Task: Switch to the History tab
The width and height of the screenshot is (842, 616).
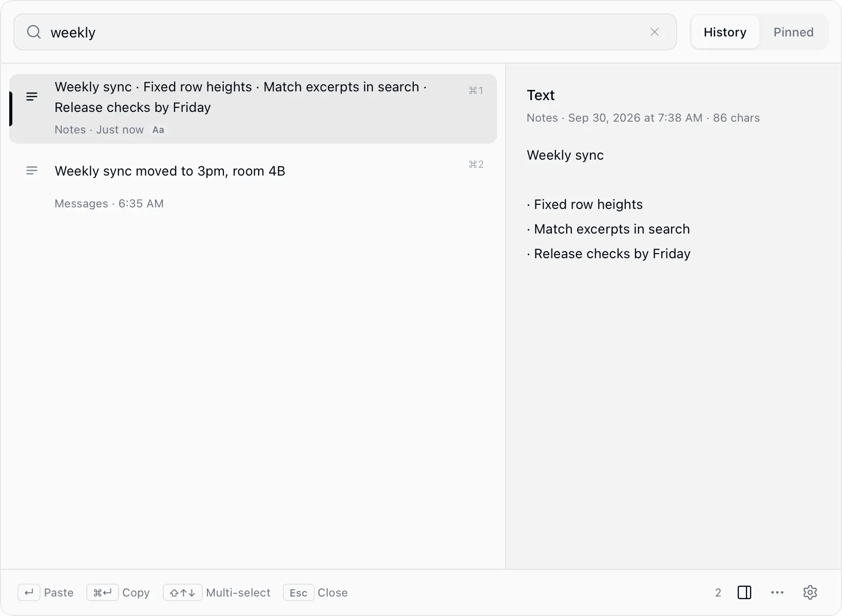Action: [x=725, y=32]
